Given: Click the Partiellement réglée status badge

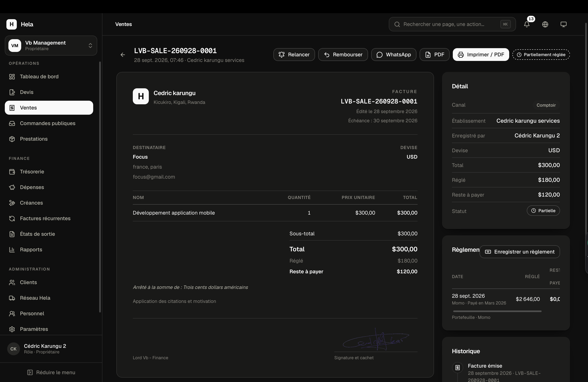Looking at the screenshot, I should click(541, 55).
